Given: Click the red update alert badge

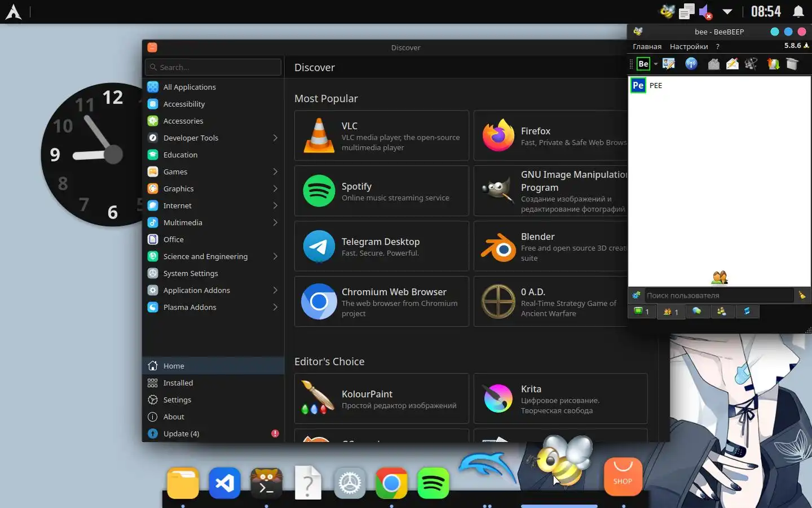Looking at the screenshot, I should coord(275,433).
